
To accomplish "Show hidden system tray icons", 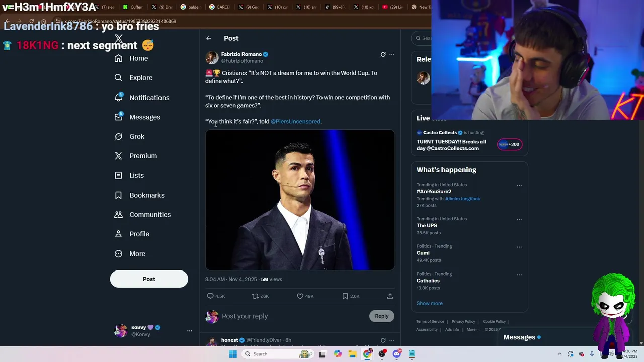I will 559,354.
